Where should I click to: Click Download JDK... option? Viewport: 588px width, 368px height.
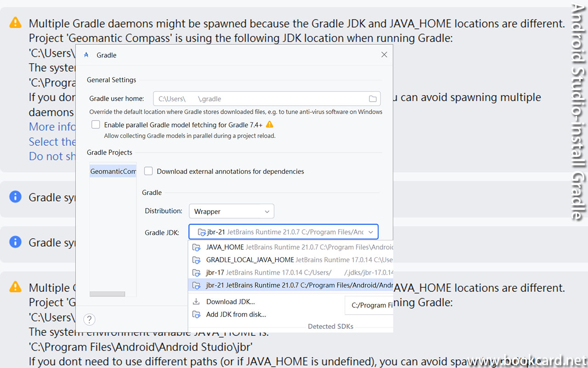pos(230,302)
